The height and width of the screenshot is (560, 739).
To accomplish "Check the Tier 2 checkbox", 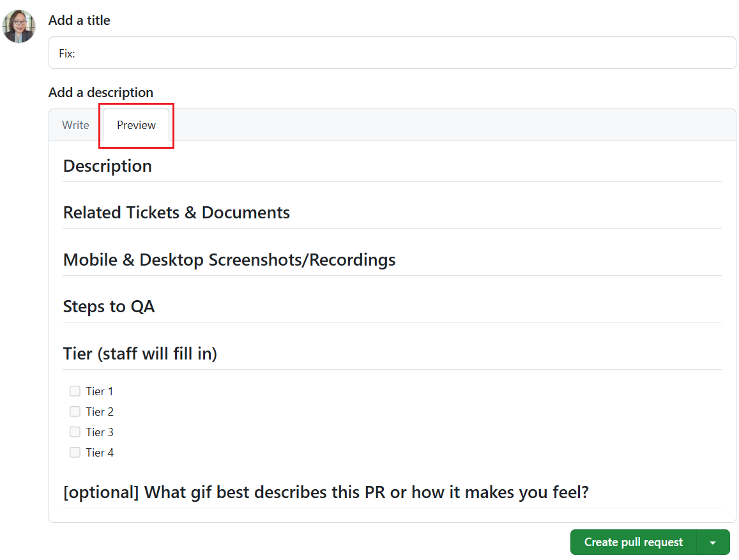I will (75, 411).
